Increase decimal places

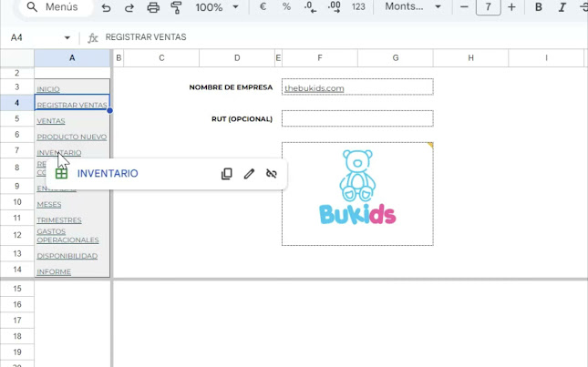(x=335, y=6)
